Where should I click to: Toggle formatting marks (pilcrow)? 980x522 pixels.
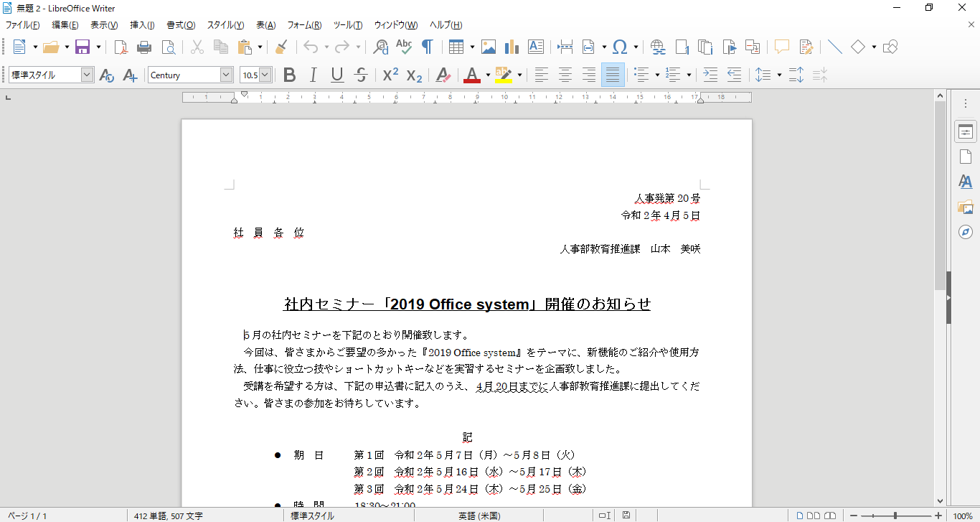(x=427, y=47)
